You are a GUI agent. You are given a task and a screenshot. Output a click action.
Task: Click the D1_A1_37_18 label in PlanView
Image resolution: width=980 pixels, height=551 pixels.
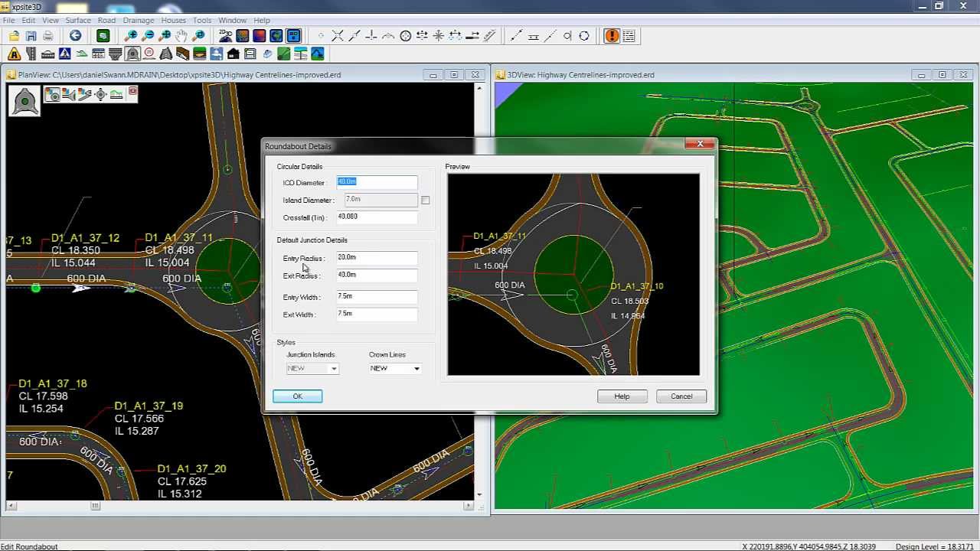tap(53, 384)
